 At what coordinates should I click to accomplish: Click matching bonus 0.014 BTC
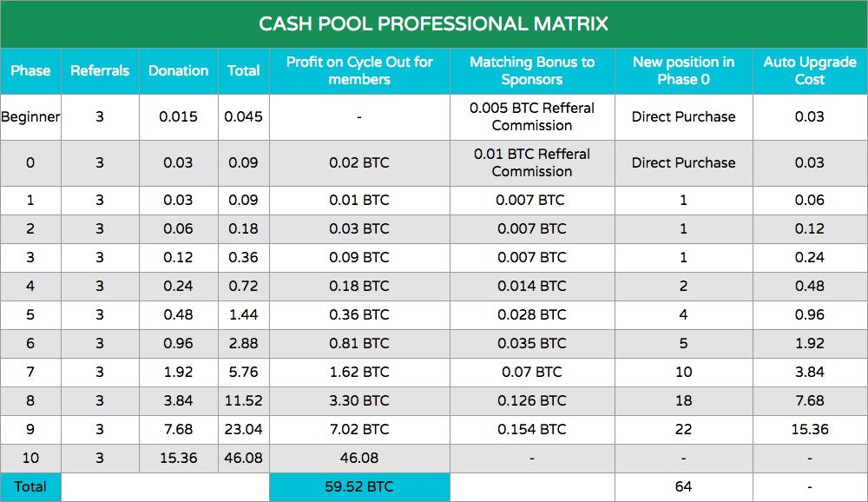(x=532, y=287)
